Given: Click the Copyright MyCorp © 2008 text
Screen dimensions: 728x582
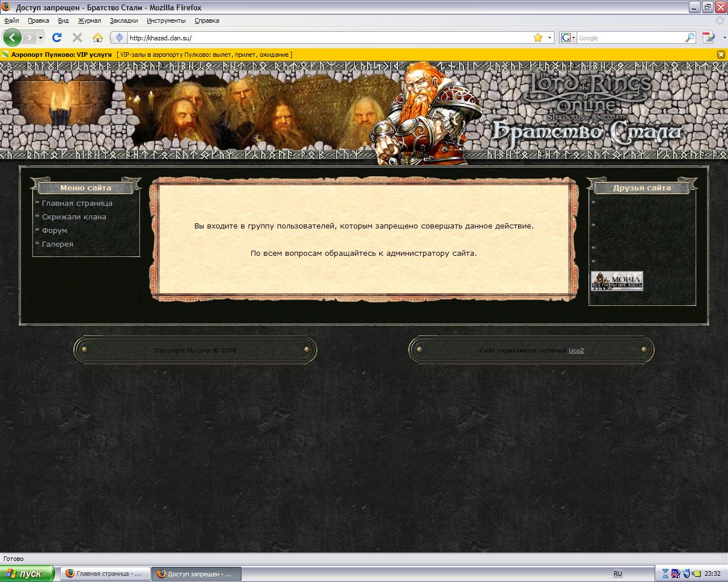Looking at the screenshot, I should pyautogui.click(x=196, y=350).
